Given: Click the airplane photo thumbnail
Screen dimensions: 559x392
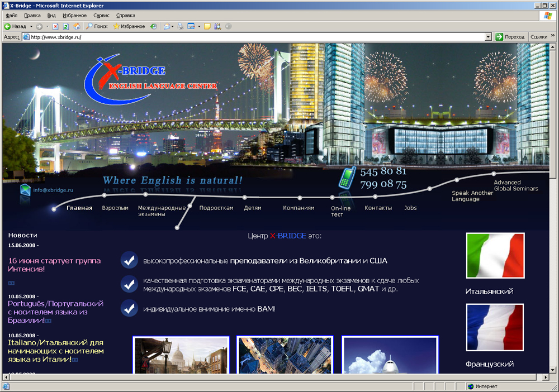Looking at the screenshot, I should [390, 355].
